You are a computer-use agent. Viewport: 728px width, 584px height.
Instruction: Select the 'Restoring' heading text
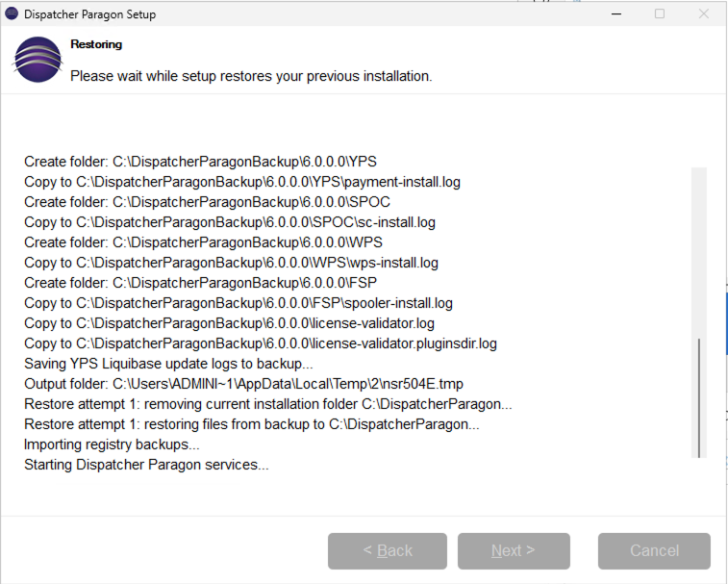click(x=96, y=44)
